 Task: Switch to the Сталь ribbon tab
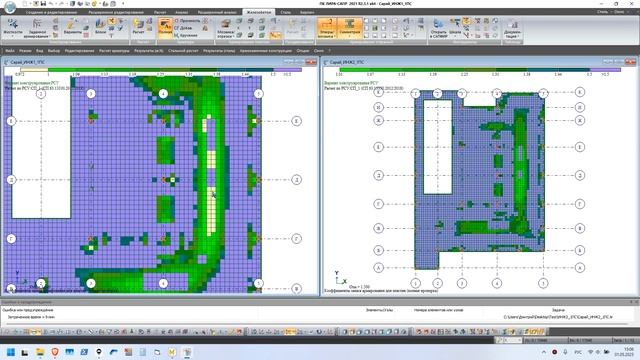point(286,12)
